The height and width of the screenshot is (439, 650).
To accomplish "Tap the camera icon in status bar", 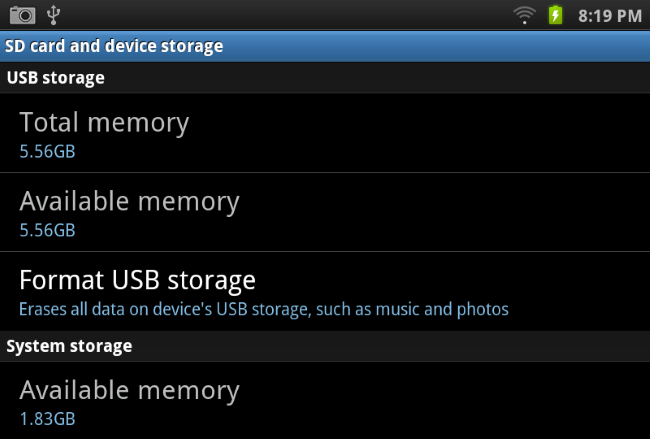I will (22, 15).
